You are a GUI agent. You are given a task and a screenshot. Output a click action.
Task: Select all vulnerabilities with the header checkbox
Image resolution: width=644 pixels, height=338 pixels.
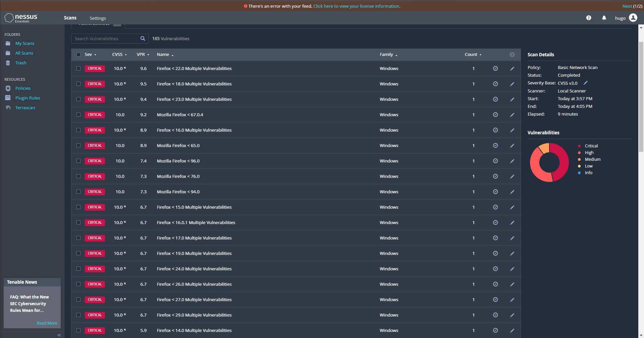[x=78, y=54]
